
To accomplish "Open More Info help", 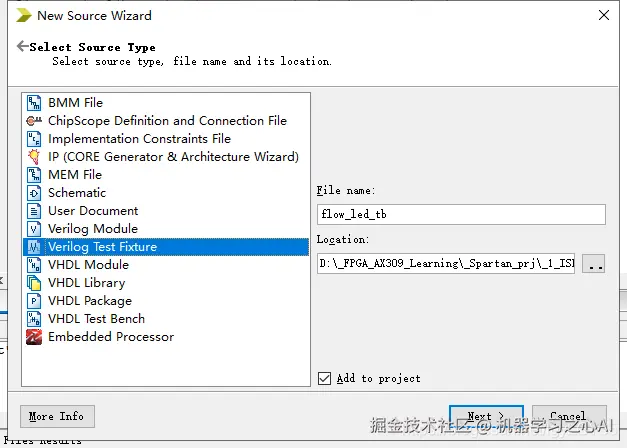I will click(56, 416).
